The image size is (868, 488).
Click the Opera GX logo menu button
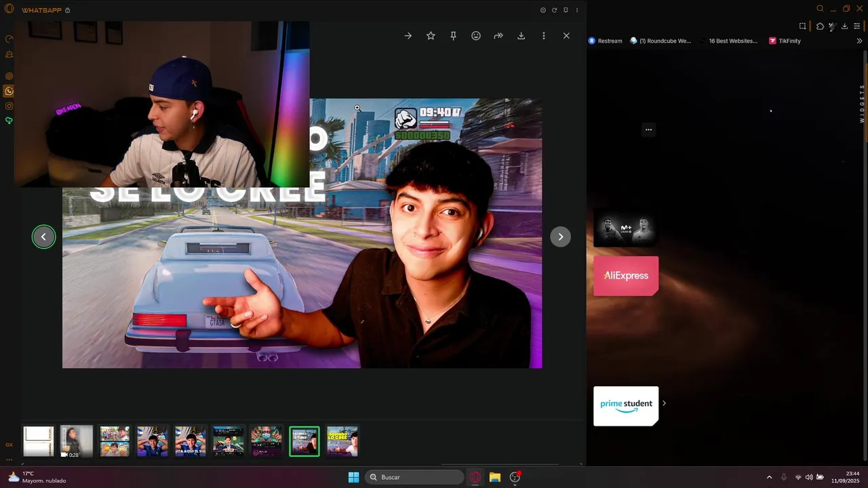[9, 9]
